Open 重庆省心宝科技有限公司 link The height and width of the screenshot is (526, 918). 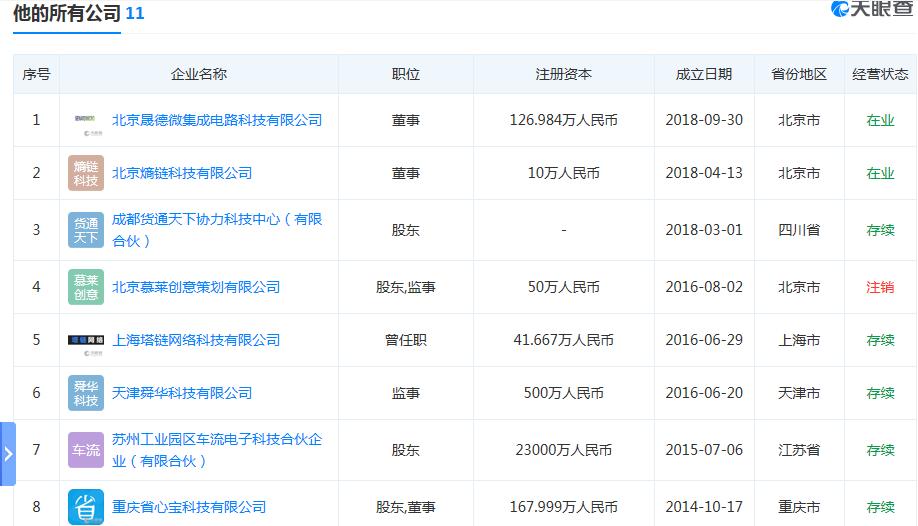189,507
